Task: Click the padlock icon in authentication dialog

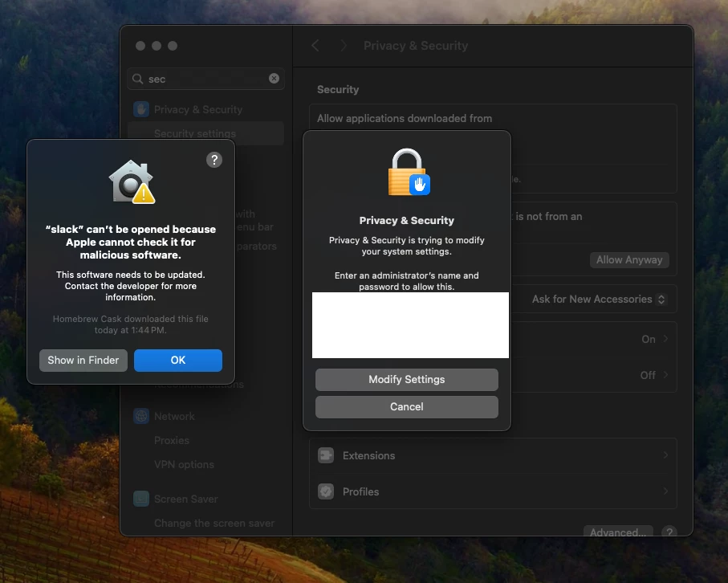Action: point(409,173)
